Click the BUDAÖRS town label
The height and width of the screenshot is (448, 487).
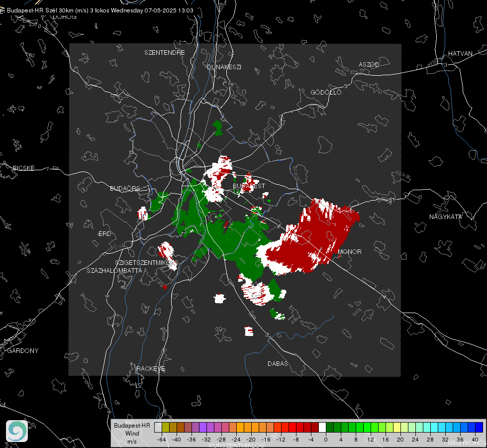125,188
